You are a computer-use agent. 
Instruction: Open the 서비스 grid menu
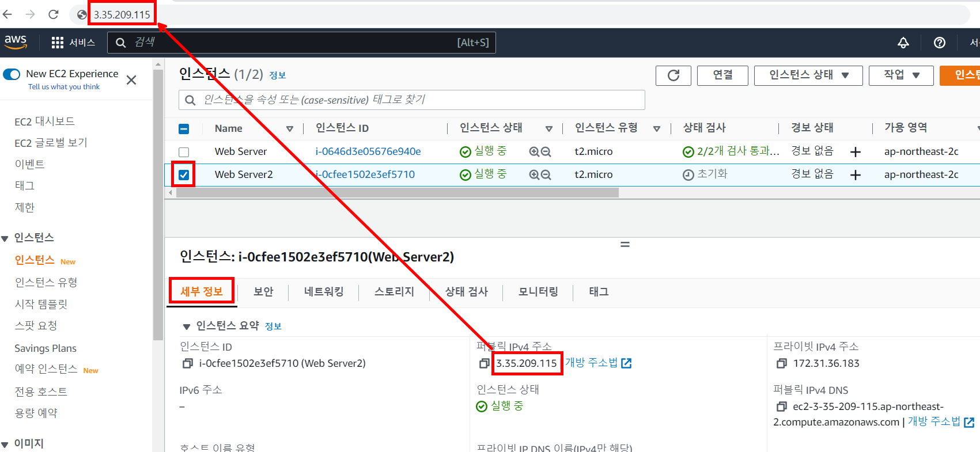[x=73, y=43]
